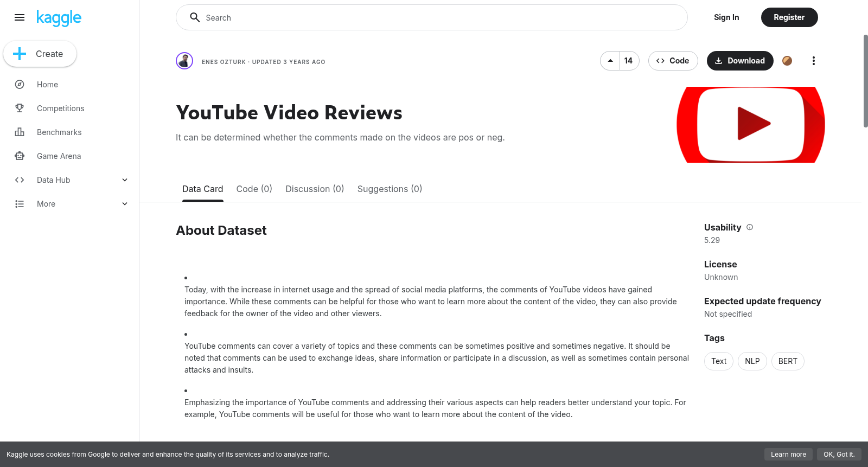Select the More list icon
The width and height of the screenshot is (868, 467).
(x=20, y=204)
